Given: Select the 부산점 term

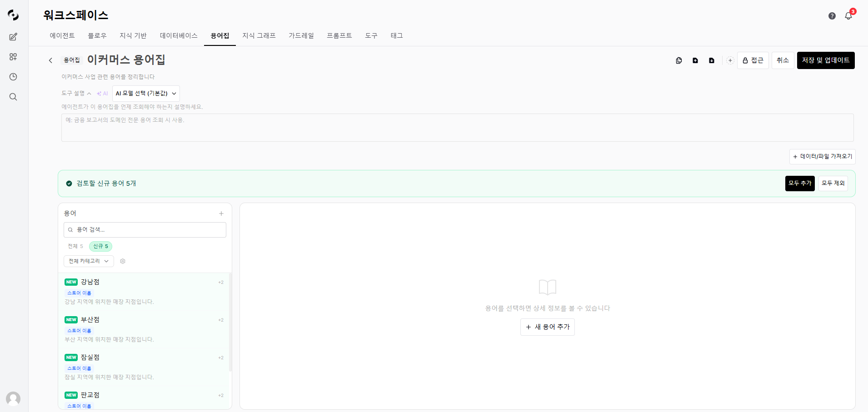Looking at the screenshot, I should point(144,329).
